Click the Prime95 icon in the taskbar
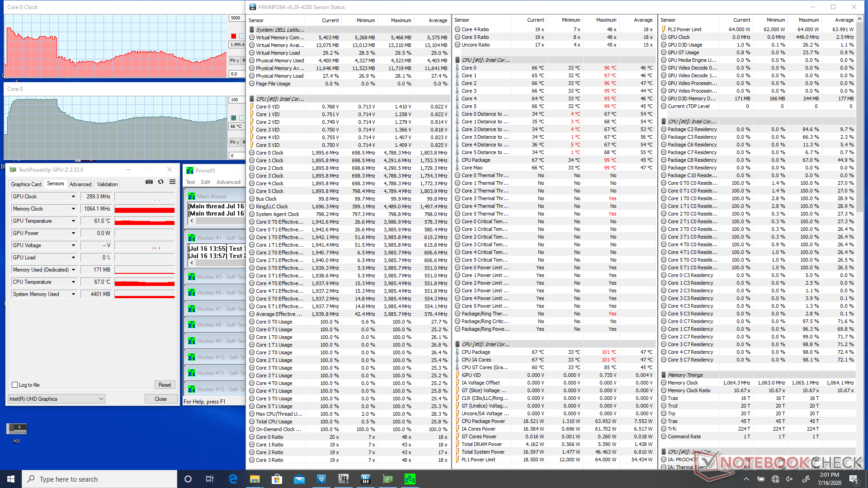The width and height of the screenshot is (868, 488). [410, 479]
